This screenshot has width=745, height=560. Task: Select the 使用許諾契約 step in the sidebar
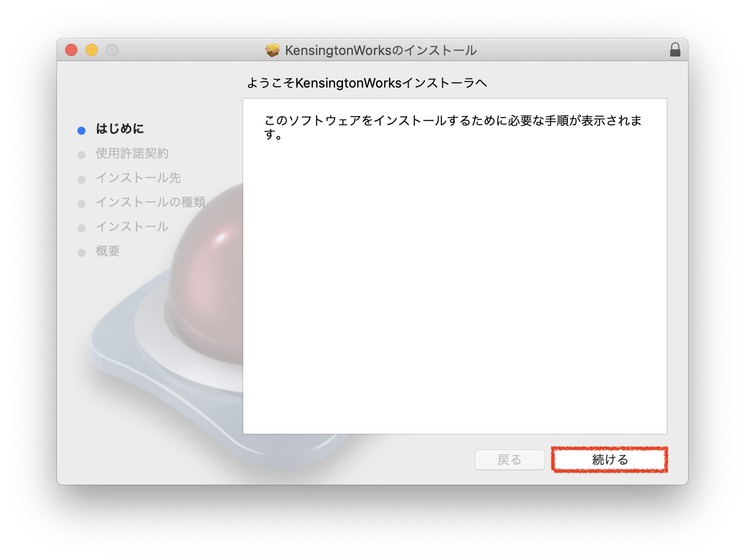click(132, 153)
